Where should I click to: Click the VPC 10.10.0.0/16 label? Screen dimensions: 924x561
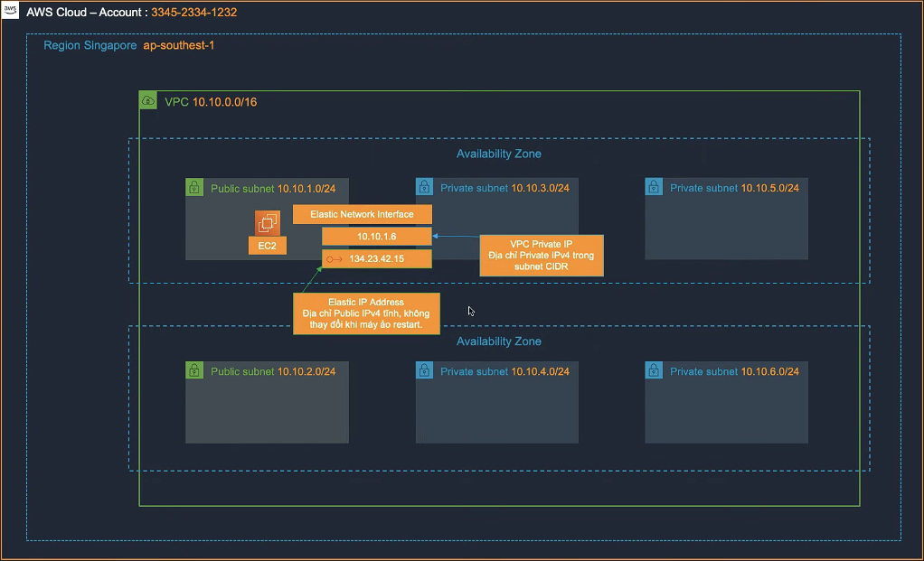tap(211, 102)
